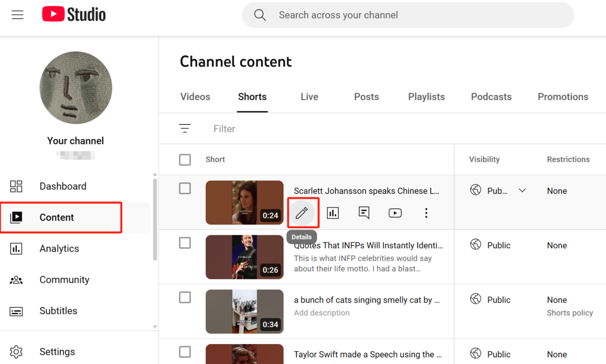This screenshot has height=364, width=606.
Task: Select the Taylor Swift short checkbox
Action: (x=185, y=352)
